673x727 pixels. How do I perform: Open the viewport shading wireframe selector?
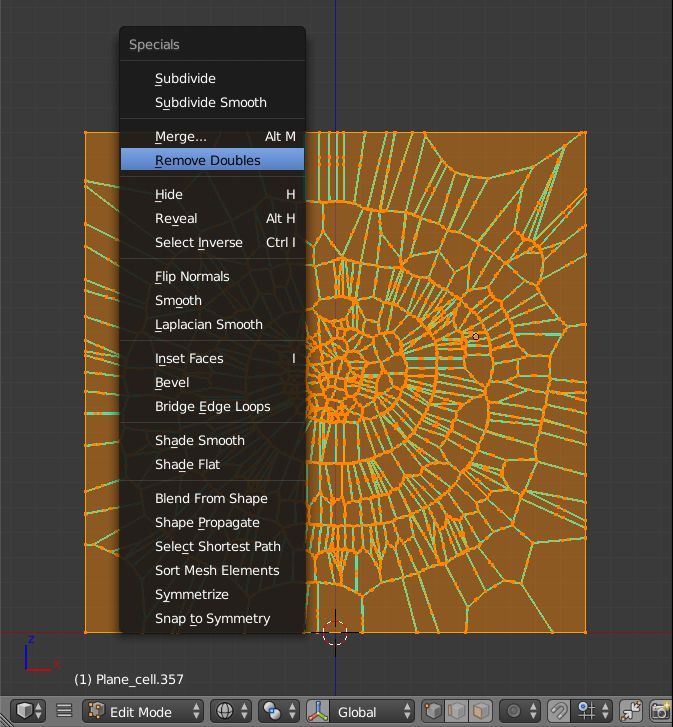pos(231,710)
